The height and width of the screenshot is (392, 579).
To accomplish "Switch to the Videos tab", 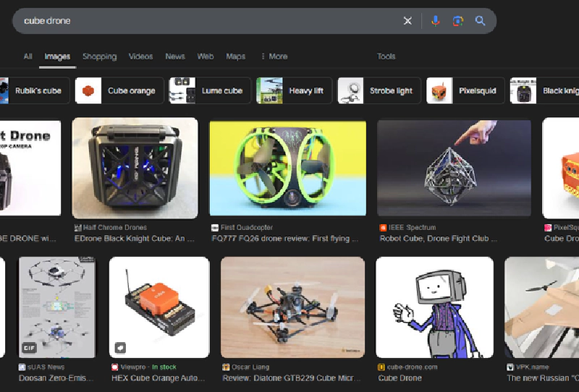I will pyautogui.click(x=140, y=56).
